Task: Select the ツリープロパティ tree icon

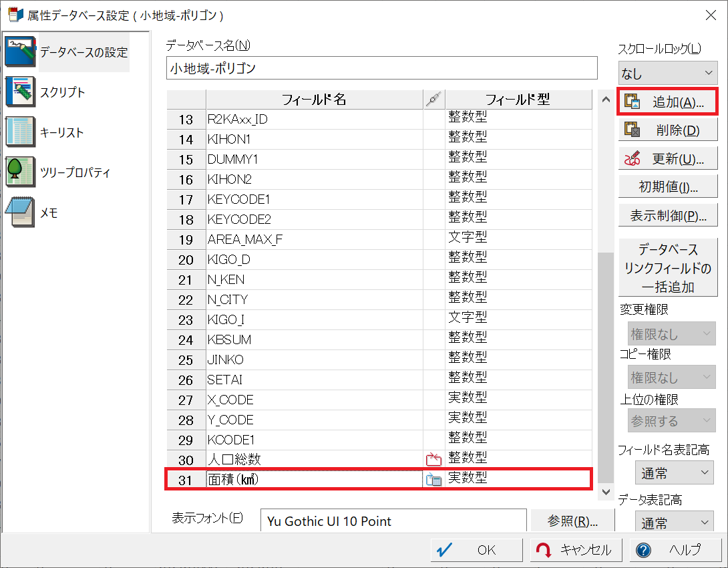Action: coord(20,172)
